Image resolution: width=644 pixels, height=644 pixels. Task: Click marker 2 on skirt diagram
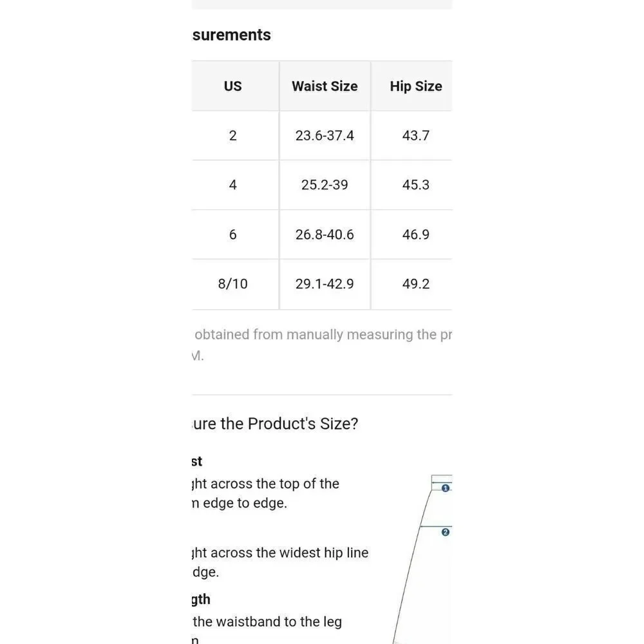(445, 532)
